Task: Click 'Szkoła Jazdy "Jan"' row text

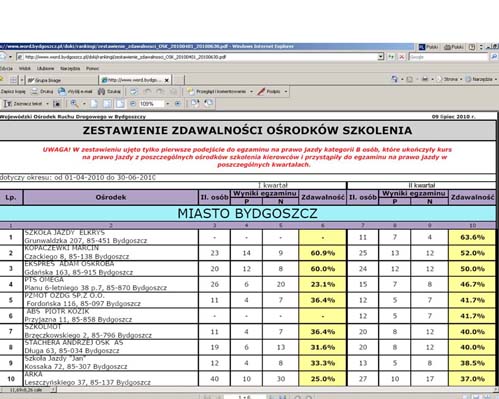Action: coord(55,359)
